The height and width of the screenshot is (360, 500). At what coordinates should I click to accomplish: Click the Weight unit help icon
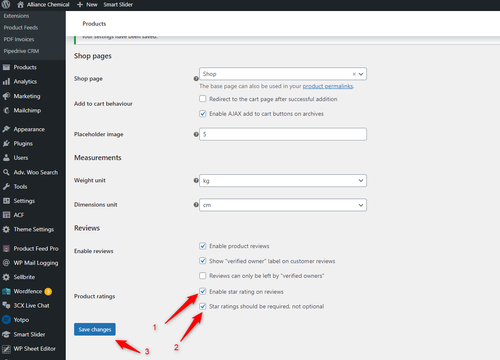[x=196, y=180]
